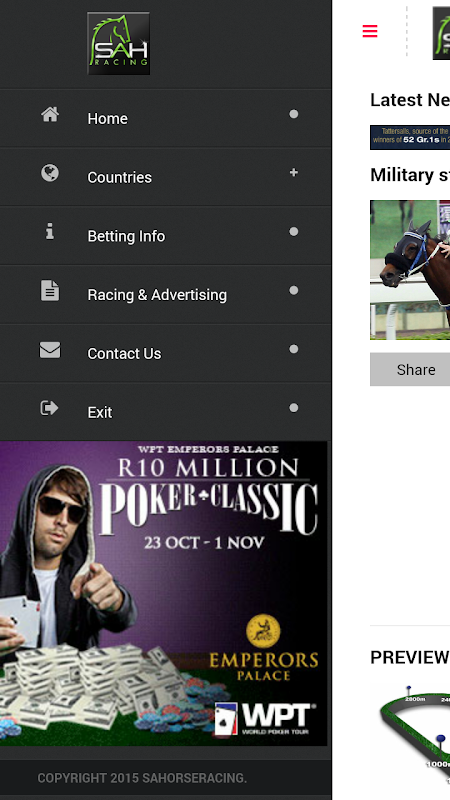Click the dot indicator beside Exit
Viewport: 450px width, 800px height.
pyautogui.click(x=293, y=408)
